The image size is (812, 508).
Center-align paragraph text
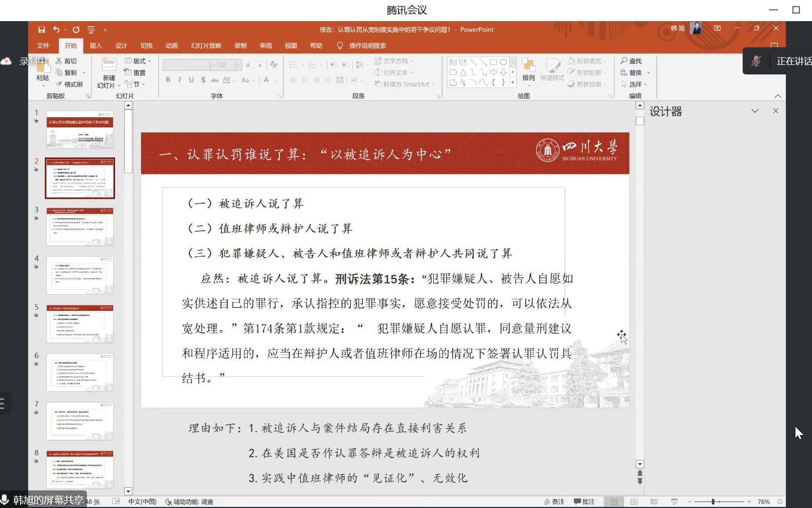pos(304,80)
